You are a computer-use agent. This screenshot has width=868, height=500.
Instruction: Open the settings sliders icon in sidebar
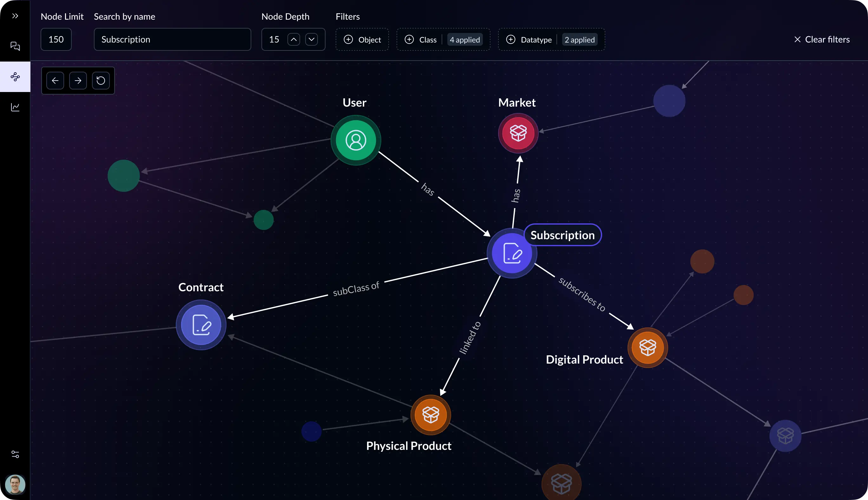15,454
